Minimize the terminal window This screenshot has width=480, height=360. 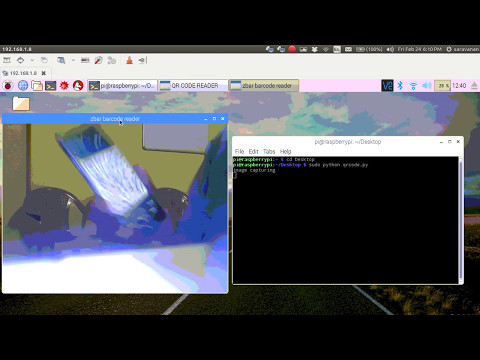click(441, 142)
